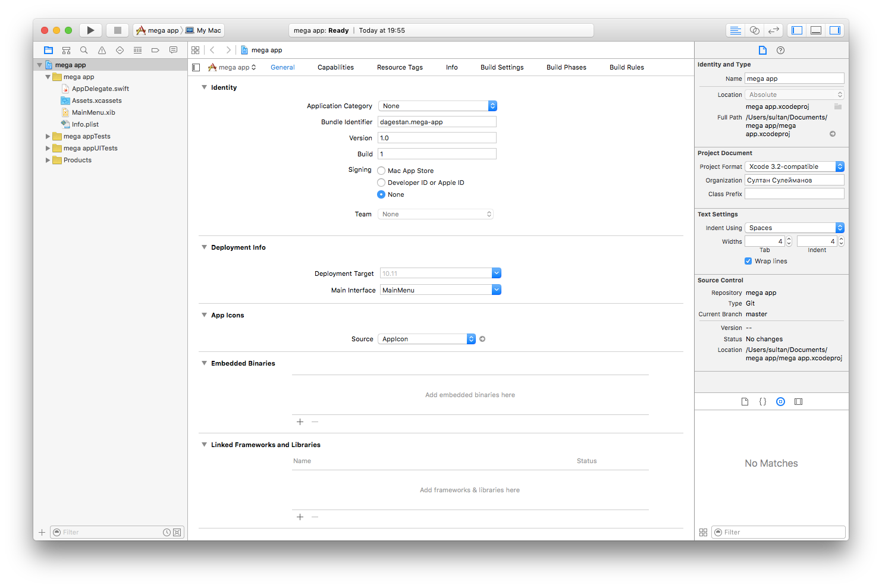Switch to Version editor icon
The width and height of the screenshot is (882, 588).
(x=773, y=30)
